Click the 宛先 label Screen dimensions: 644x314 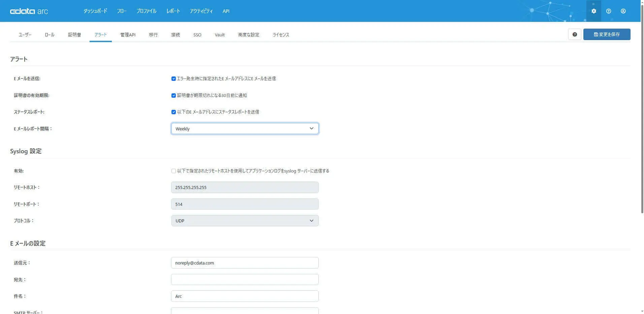(20, 280)
